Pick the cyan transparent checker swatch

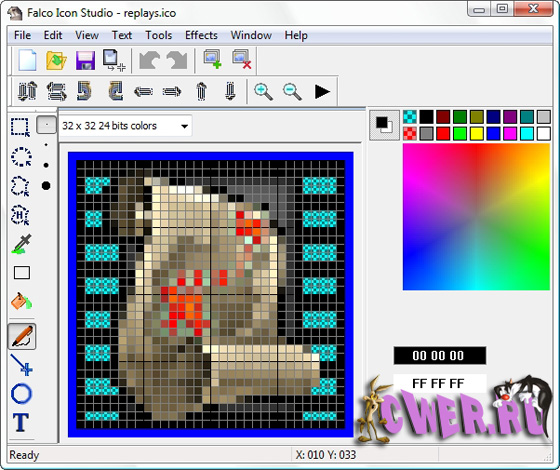point(410,117)
